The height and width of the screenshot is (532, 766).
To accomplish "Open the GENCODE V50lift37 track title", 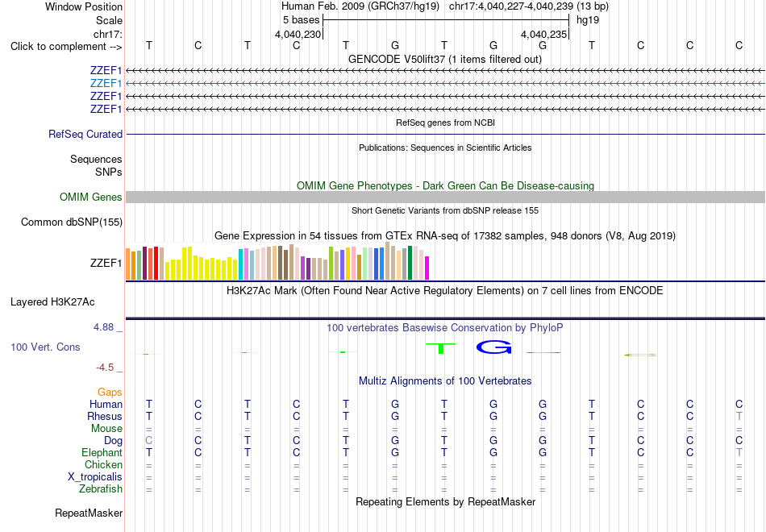I will (444, 59).
